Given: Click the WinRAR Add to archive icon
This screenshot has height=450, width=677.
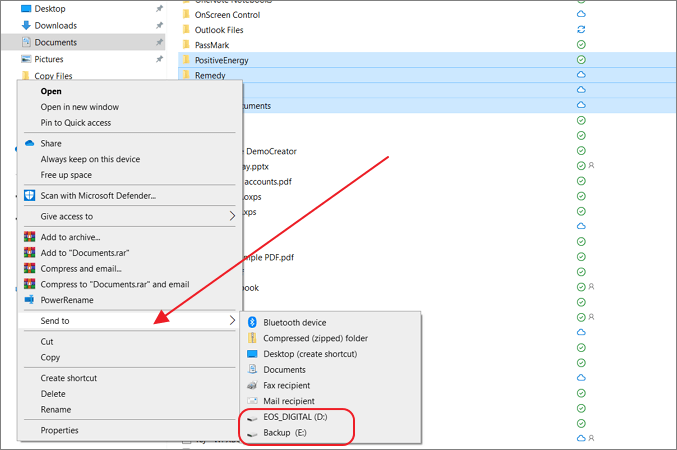Looking at the screenshot, I should (30, 237).
